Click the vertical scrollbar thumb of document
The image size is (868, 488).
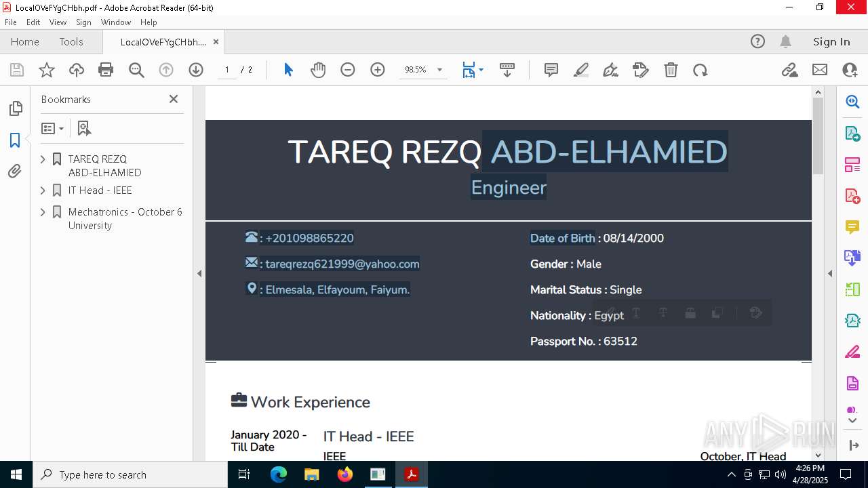point(818,136)
